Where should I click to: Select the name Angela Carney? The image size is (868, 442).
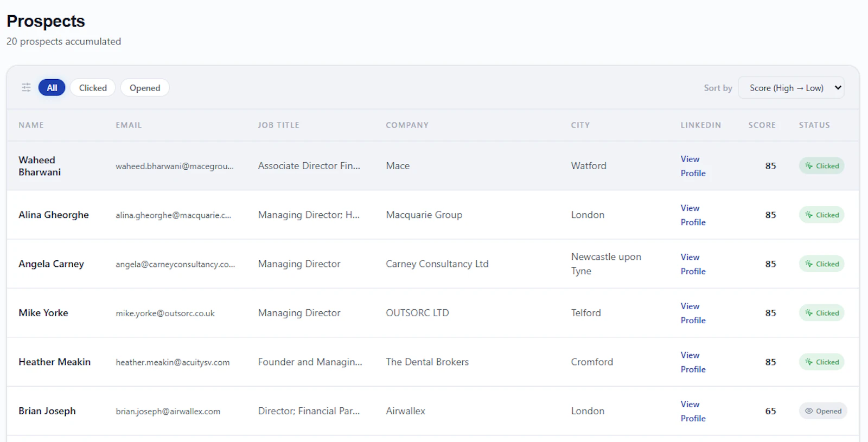51,264
